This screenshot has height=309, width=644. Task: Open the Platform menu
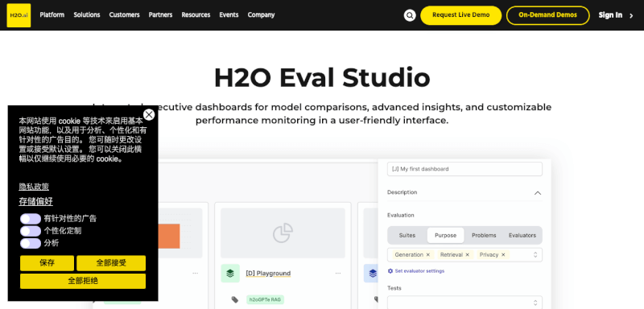52,14
